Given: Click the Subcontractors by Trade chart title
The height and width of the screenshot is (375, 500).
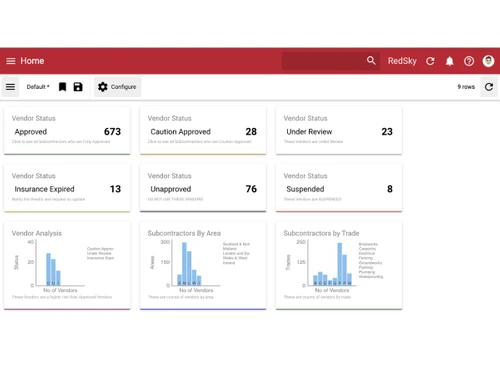Looking at the screenshot, I should click(x=321, y=233).
